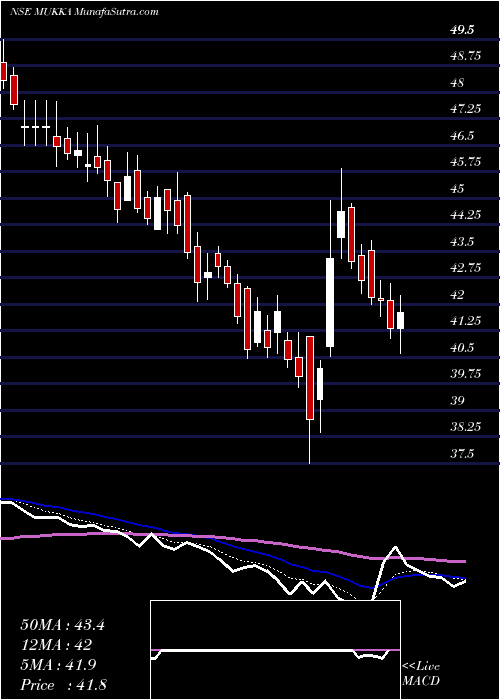Image resolution: width=500 pixels, height=700 pixels.
Task: Click the 45 price axis label
Action: tap(458, 189)
